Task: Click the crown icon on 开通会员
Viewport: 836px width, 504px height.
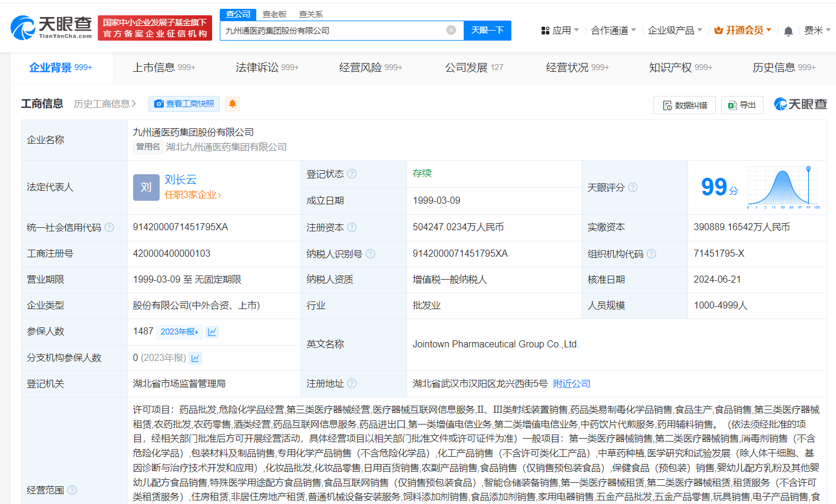Action: [x=718, y=29]
